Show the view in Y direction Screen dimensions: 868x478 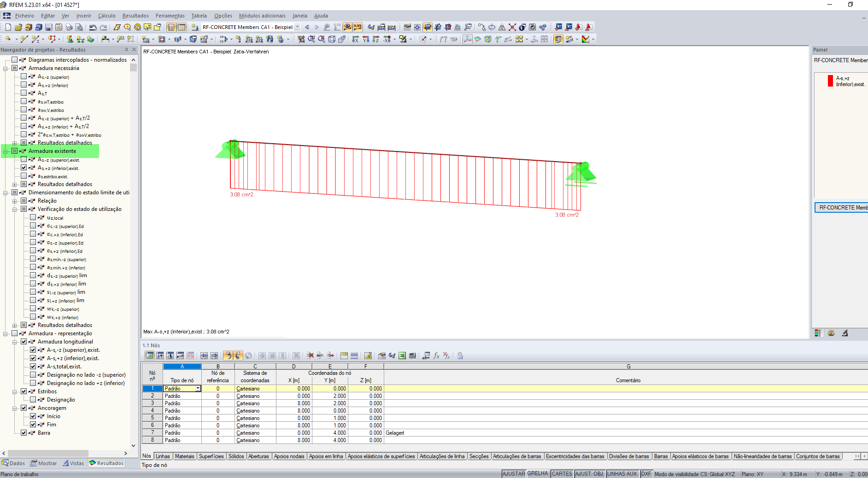[366, 39]
